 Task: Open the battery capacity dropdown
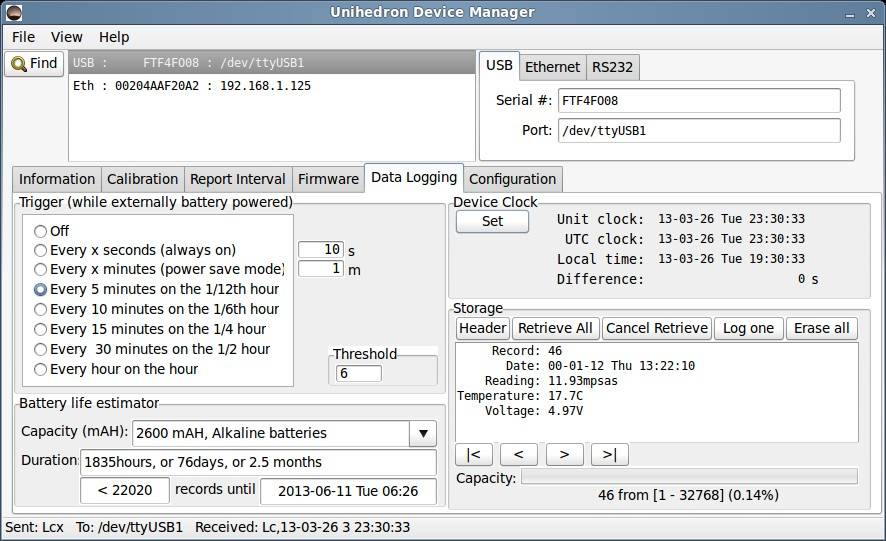[x=423, y=434]
